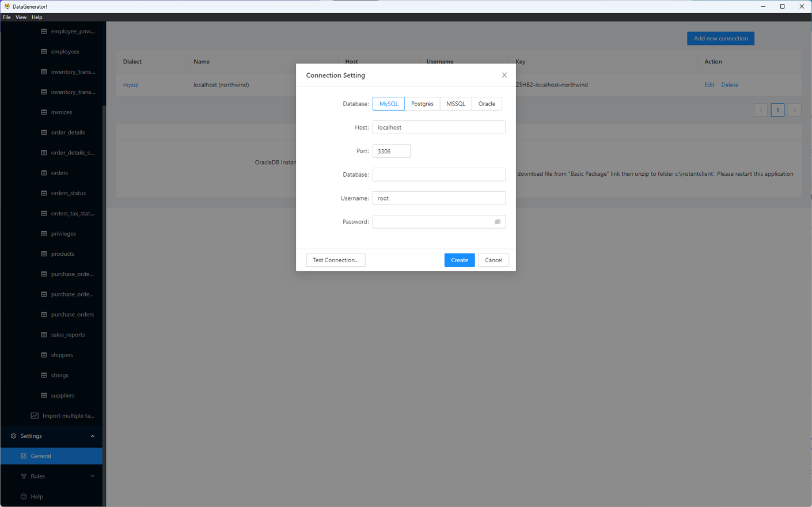Viewport: 812px width, 507px height.
Task: Open the File menu
Action: tap(7, 17)
